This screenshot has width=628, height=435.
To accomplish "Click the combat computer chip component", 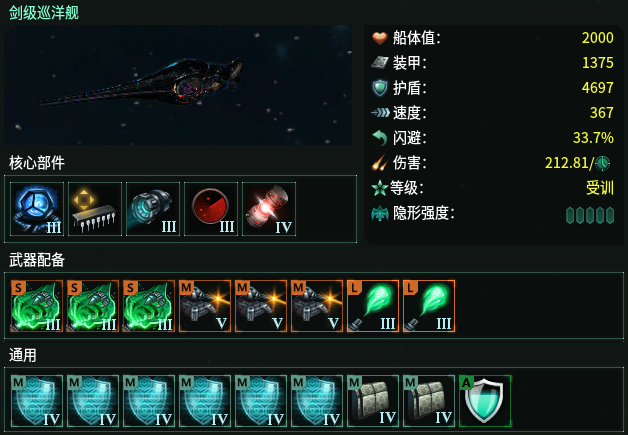I will (x=95, y=209).
